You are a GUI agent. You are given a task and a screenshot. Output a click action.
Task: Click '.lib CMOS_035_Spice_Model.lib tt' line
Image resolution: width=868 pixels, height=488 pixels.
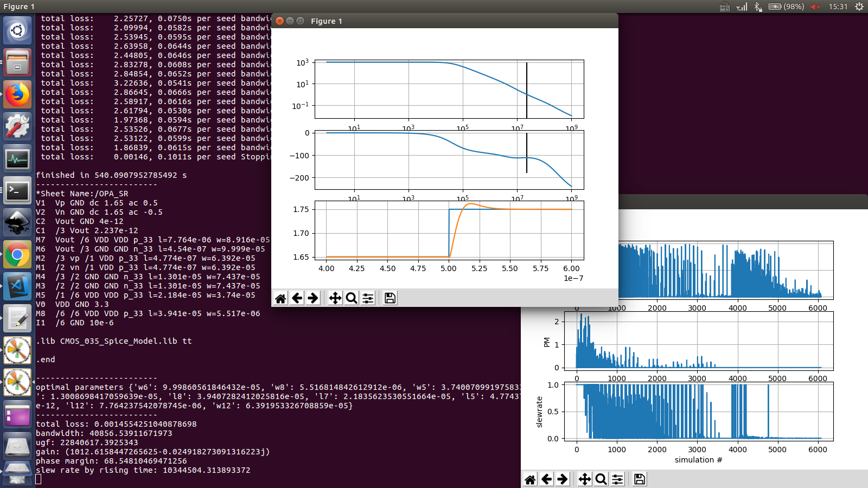point(114,341)
